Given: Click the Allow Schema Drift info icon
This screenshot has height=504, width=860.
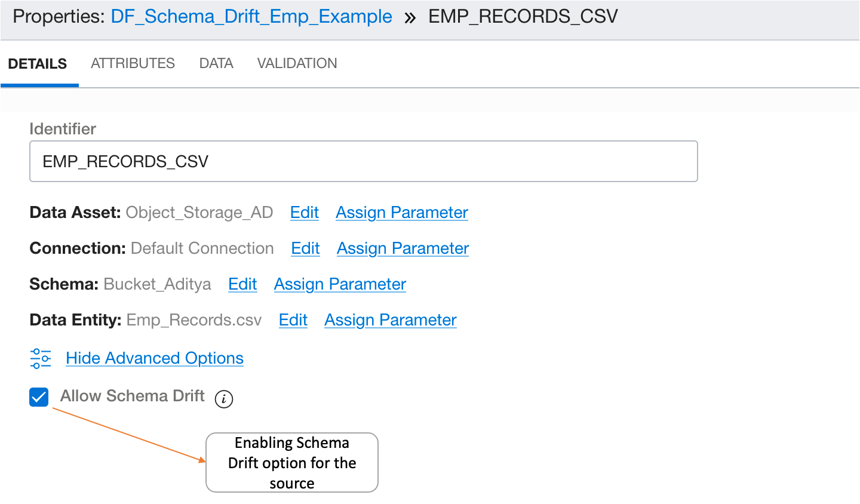Looking at the screenshot, I should click(223, 398).
